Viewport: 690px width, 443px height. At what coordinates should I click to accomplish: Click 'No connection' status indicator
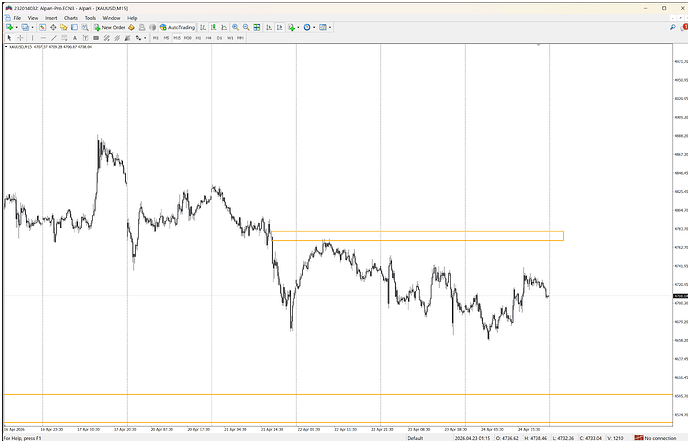click(x=655, y=438)
